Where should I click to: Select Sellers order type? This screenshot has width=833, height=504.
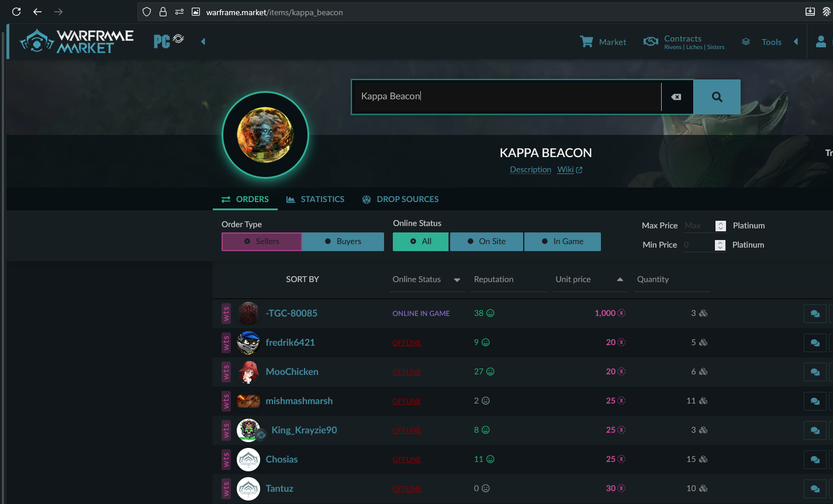coord(262,241)
